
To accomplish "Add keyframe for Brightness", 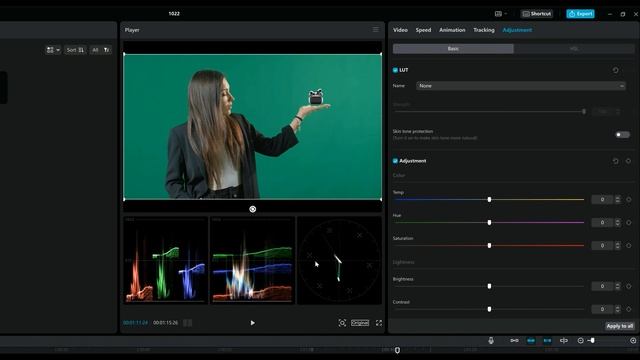I will pyautogui.click(x=629, y=286).
